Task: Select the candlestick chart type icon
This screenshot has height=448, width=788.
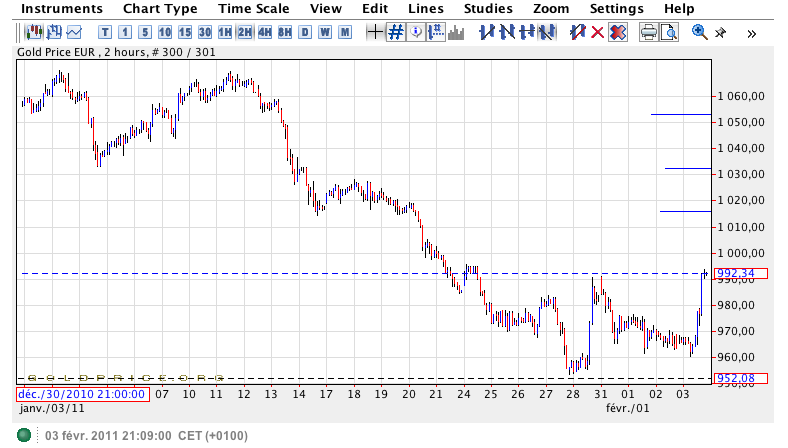Action: pos(34,33)
